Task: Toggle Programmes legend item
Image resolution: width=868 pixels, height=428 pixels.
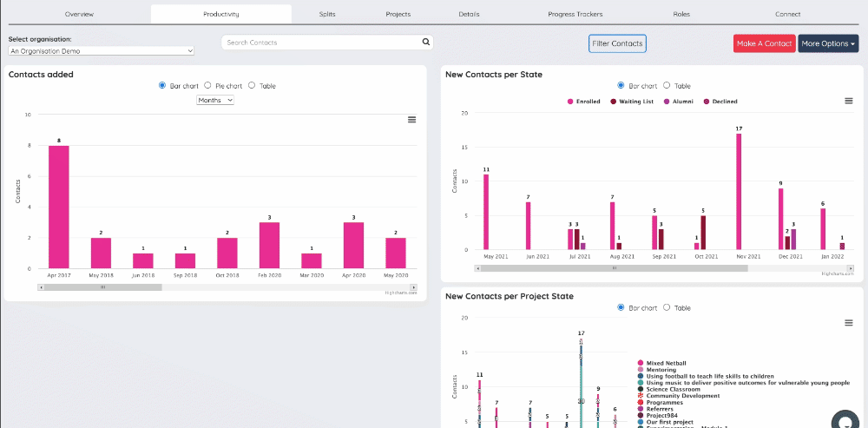Action: point(660,403)
